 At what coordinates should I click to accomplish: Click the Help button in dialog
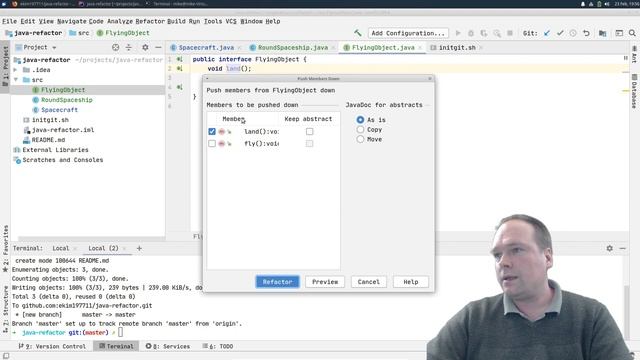411,282
